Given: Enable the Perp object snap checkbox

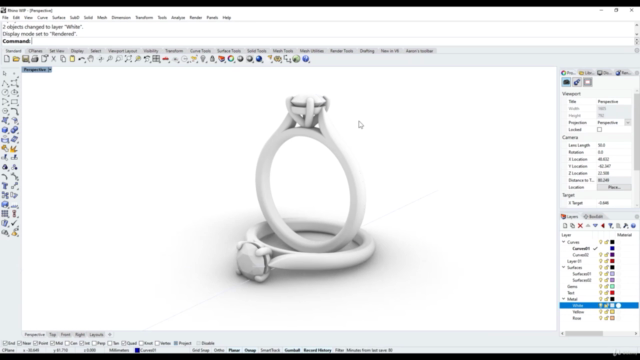Looking at the screenshot, I should (x=94, y=343).
